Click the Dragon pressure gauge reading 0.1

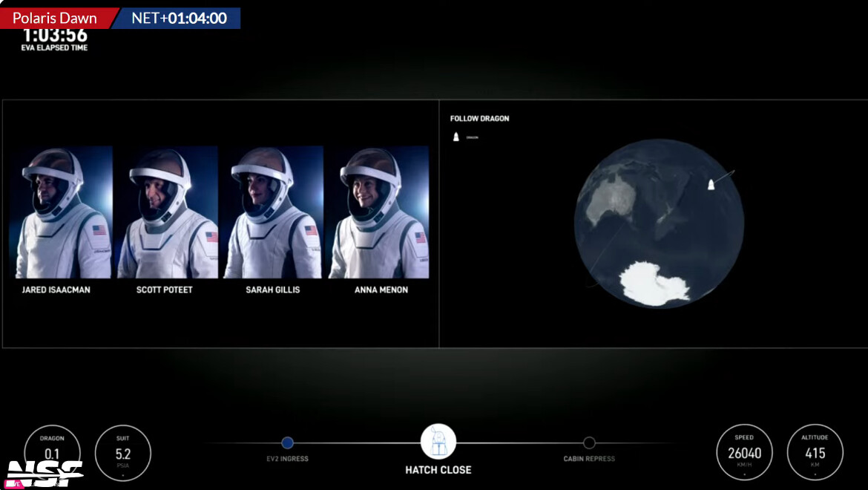coord(52,453)
